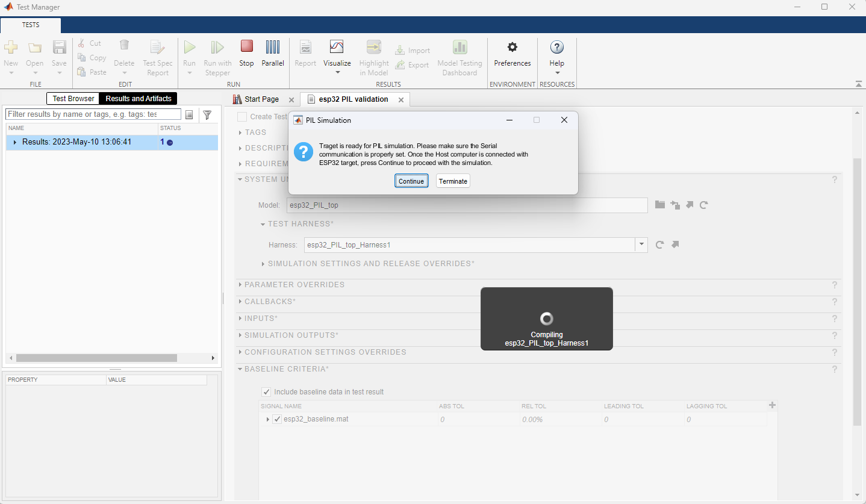Click the Report icon in Results group

pyautogui.click(x=305, y=47)
